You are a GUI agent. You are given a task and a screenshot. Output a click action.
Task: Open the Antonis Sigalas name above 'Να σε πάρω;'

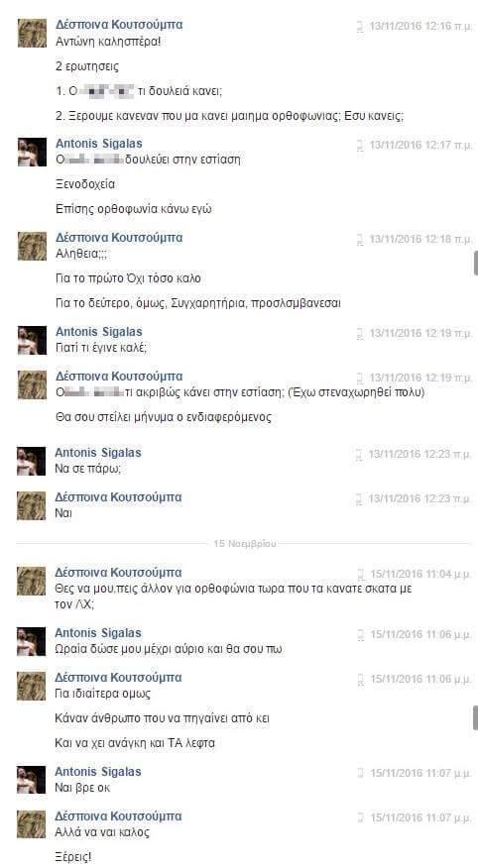98,453
